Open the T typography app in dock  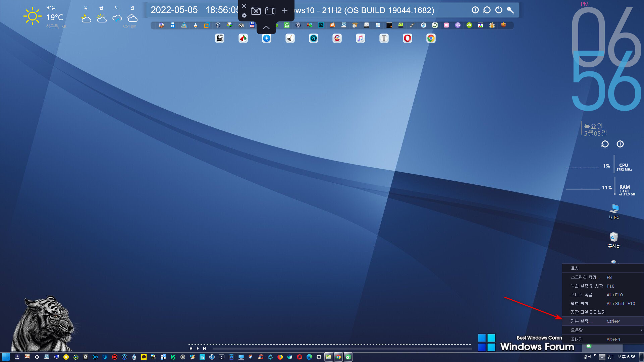pyautogui.click(x=384, y=38)
